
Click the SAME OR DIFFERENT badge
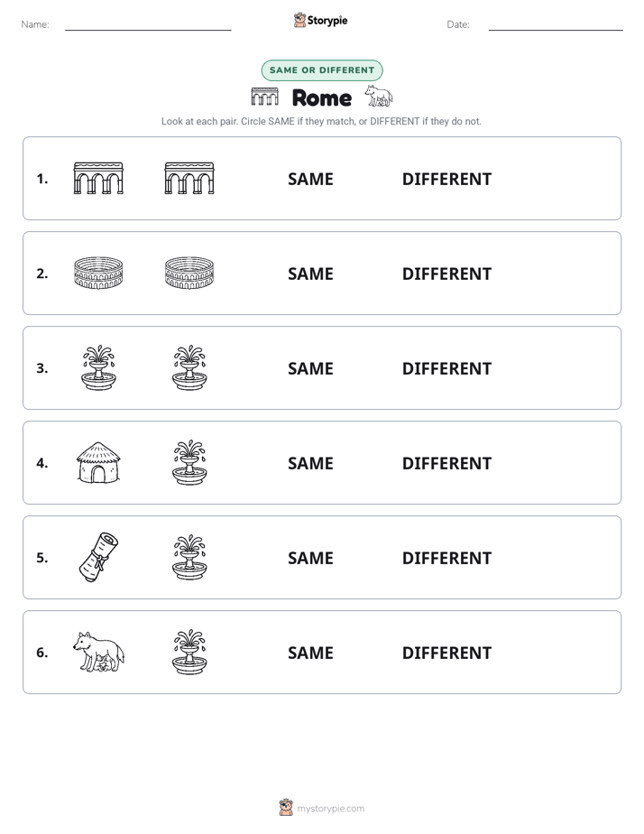pos(322,70)
